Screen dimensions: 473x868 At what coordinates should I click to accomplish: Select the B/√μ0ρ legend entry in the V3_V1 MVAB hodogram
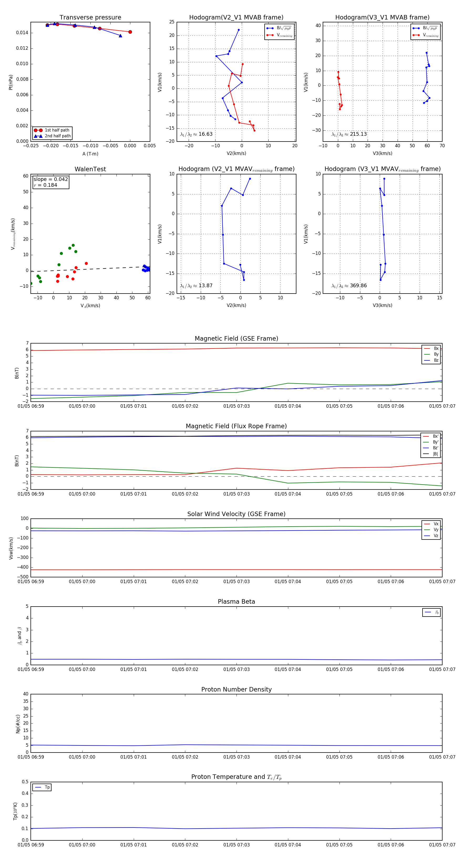[425, 28]
